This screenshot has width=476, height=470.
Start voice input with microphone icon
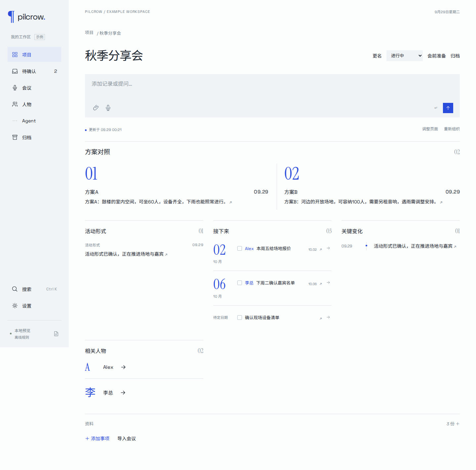108,108
